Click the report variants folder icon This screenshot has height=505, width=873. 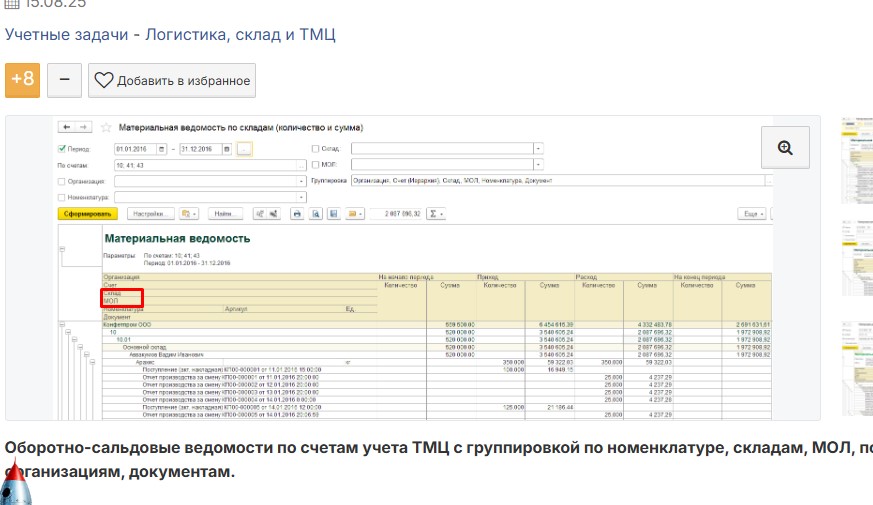188,214
